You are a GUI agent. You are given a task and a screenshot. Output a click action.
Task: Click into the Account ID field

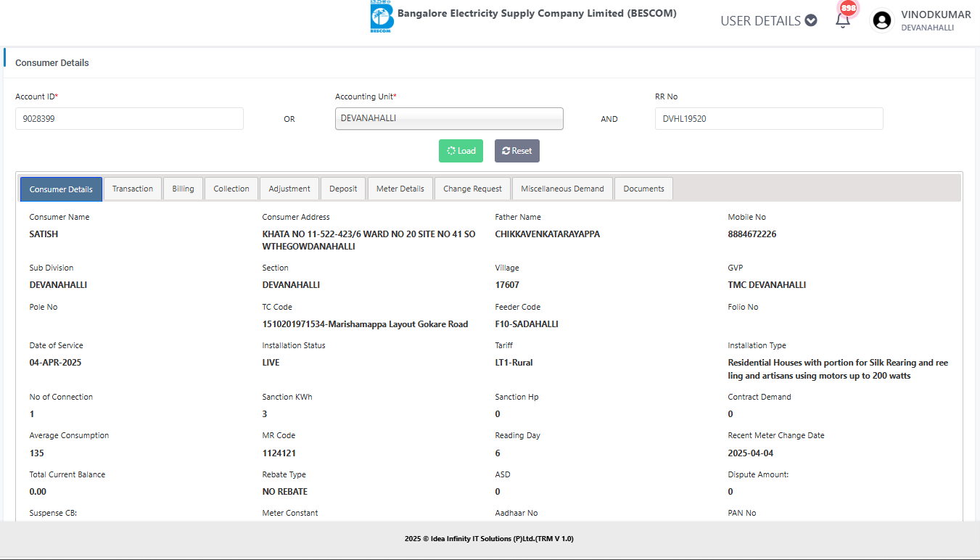[129, 118]
